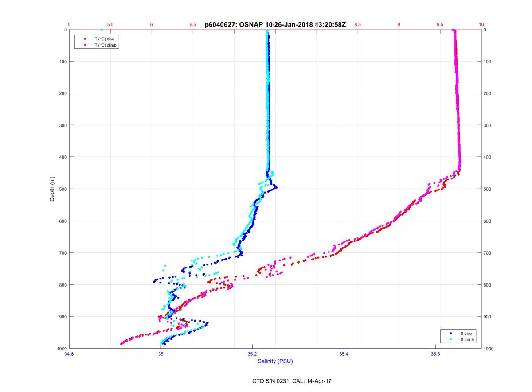Click the red '9' temperature tick label

[399, 25]
